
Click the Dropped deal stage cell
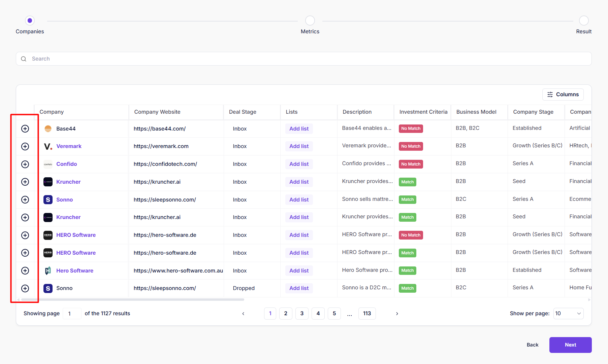point(244,288)
